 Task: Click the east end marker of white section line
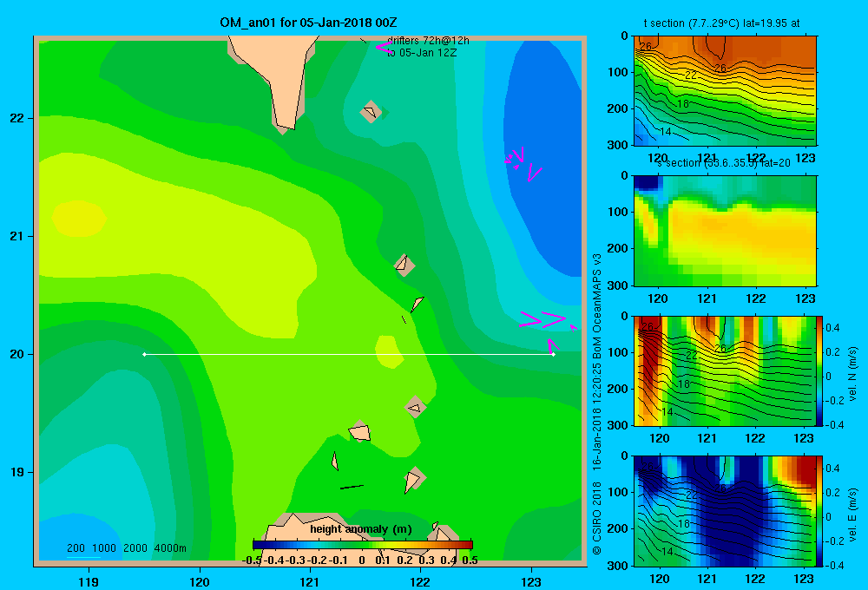click(554, 354)
